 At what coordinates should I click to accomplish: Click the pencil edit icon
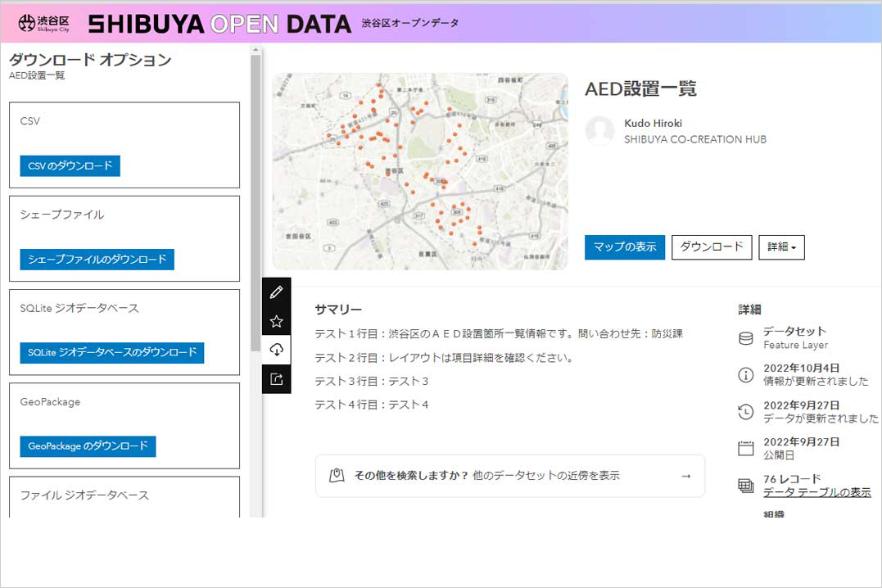(x=276, y=292)
